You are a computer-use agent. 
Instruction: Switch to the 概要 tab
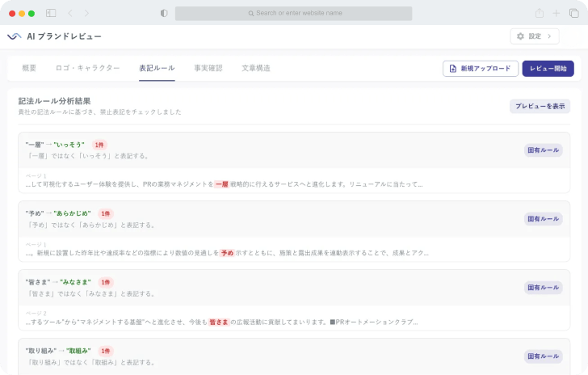pos(29,68)
